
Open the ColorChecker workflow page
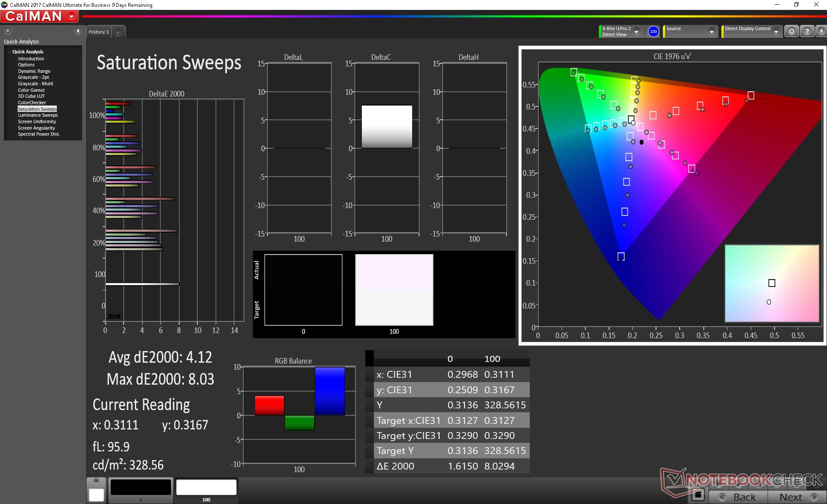pos(32,103)
